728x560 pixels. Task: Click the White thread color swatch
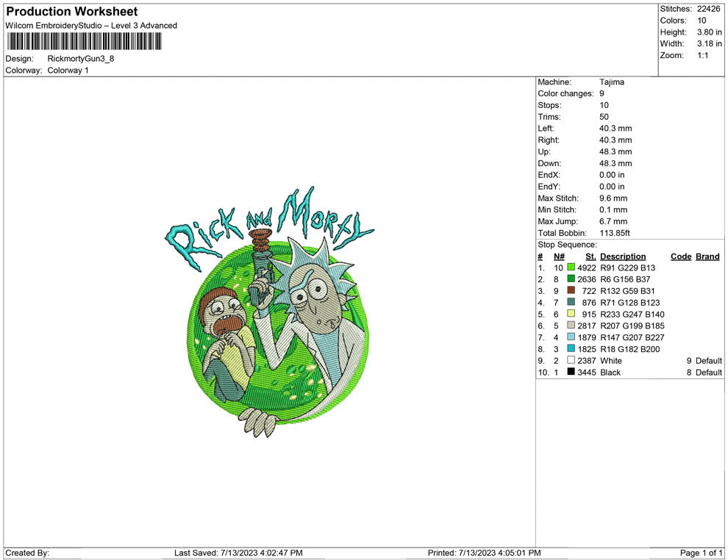[x=571, y=360]
